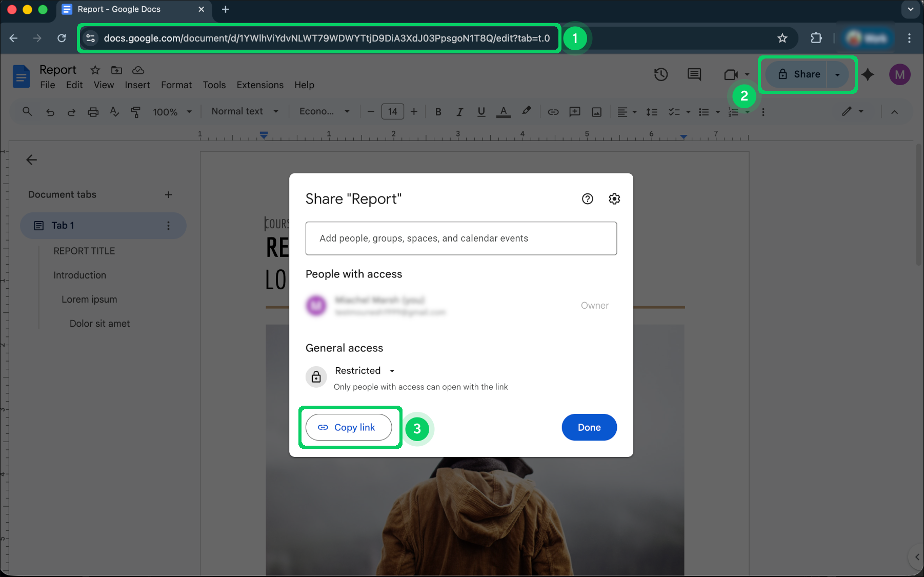Open the comments history icon

pos(694,74)
